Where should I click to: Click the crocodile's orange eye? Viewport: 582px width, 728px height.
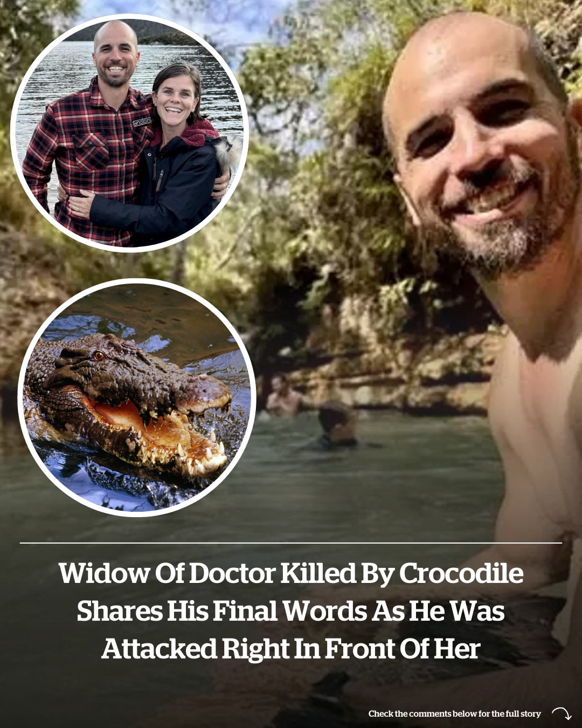99,355
